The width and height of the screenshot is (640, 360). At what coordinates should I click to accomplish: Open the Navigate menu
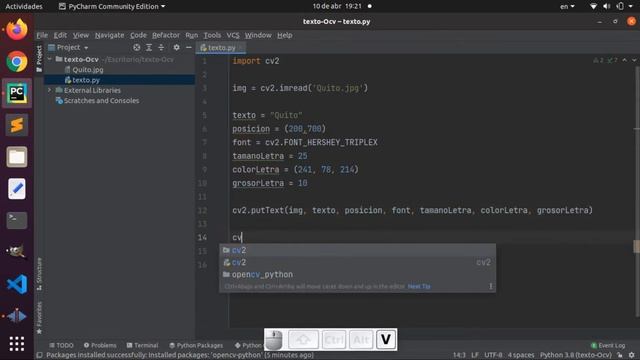(x=109, y=35)
